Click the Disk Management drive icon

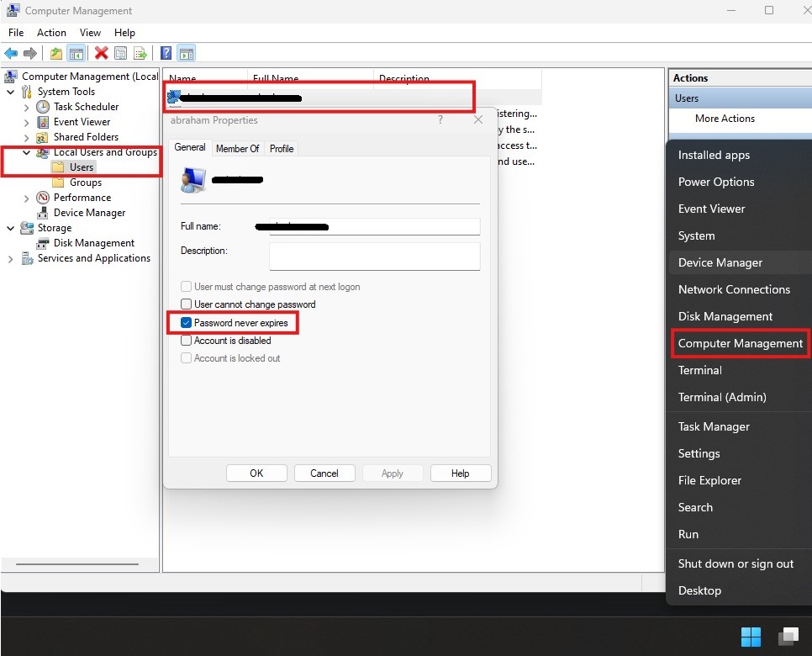click(x=43, y=243)
